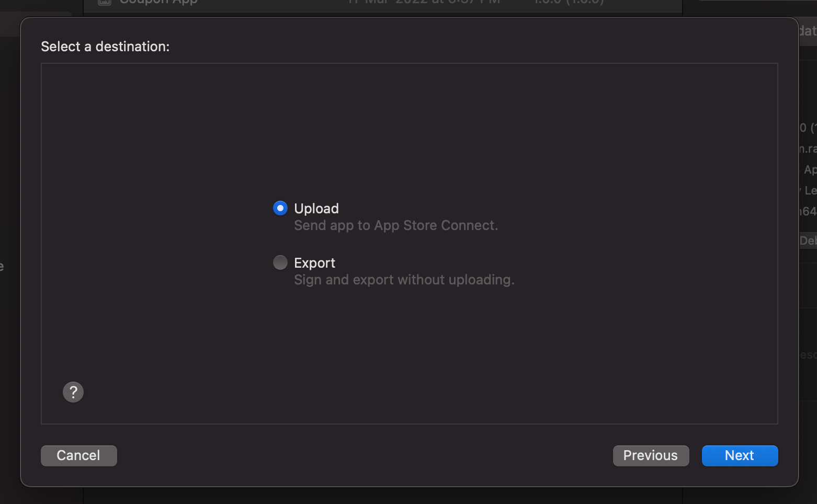Click the archive date column entry at top

(424, 3)
